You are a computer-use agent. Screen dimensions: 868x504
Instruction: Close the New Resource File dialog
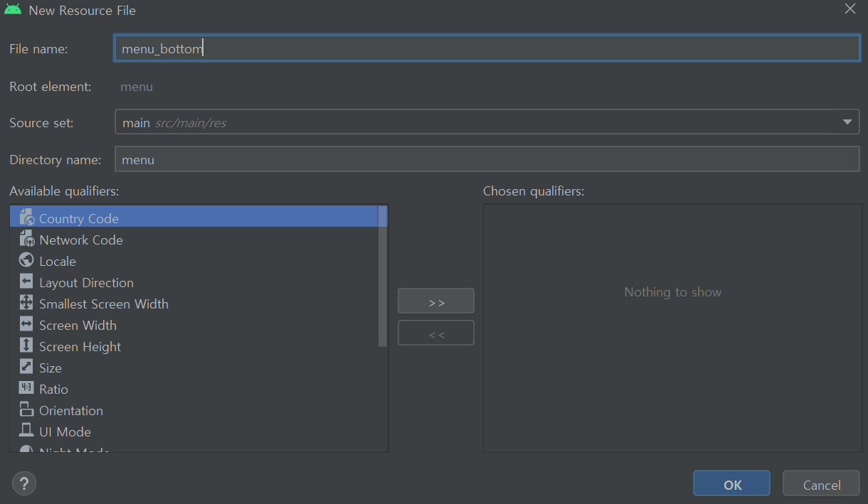tap(850, 9)
